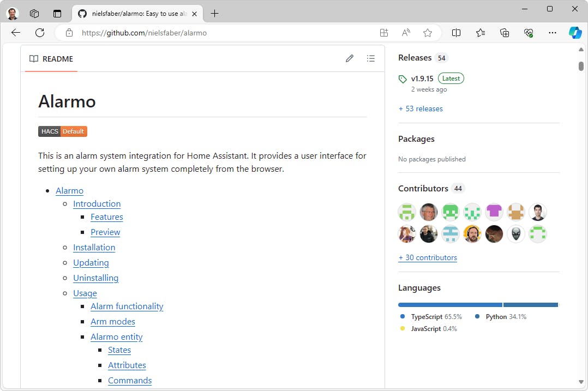Click the read aloud icon

click(406, 33)
